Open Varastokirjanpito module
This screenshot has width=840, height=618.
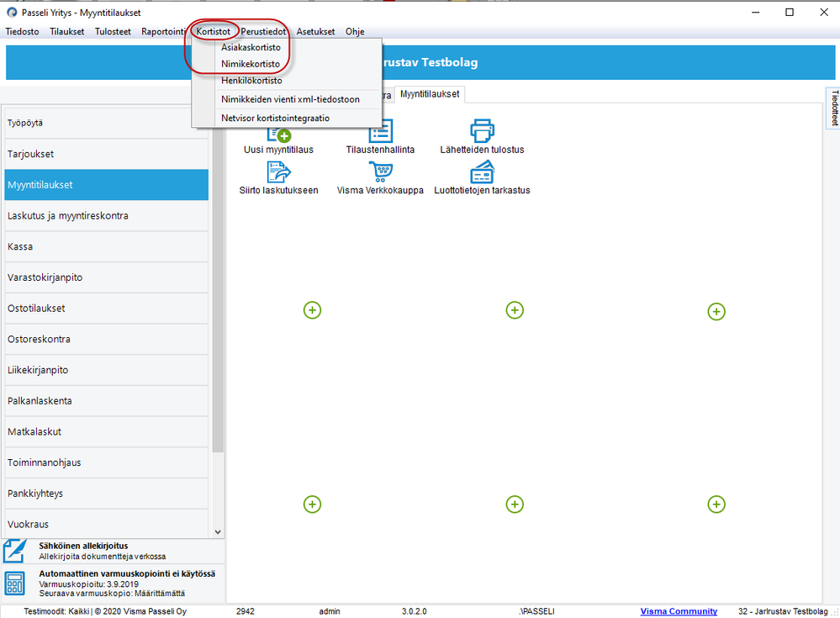[x=106, y=277]
